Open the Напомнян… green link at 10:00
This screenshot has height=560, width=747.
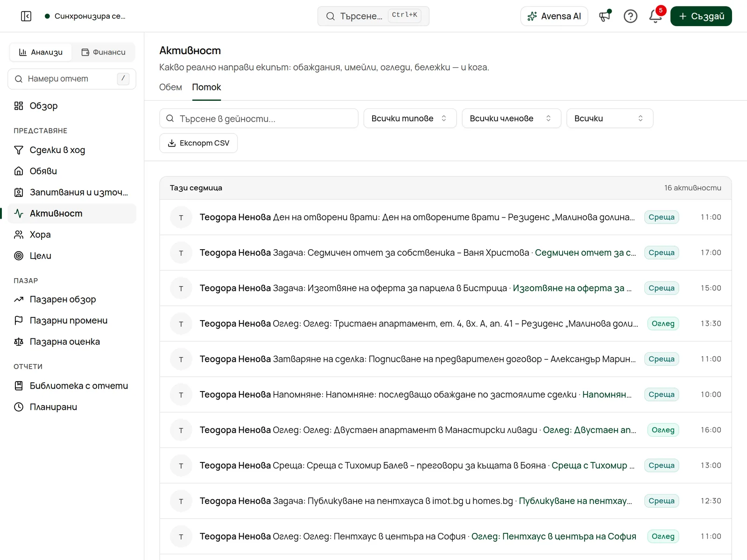coord(607,395)
